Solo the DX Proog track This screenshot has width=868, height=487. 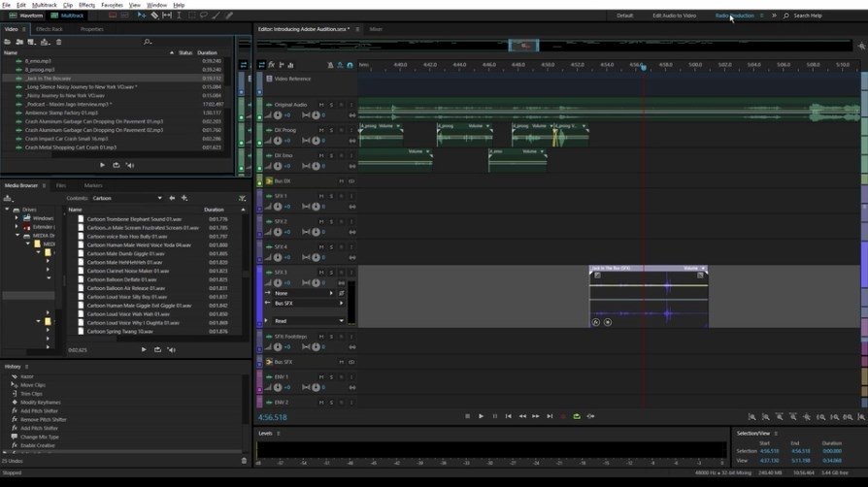[331, 130]
